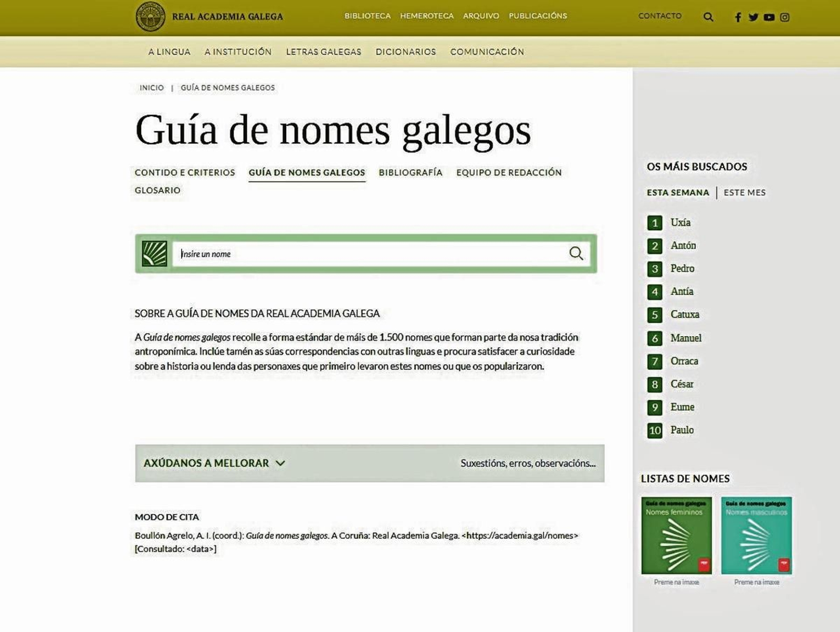Switch to the Glosario tab
The width and height of the screenshot is (840, 632).
[x=157, y=190]
